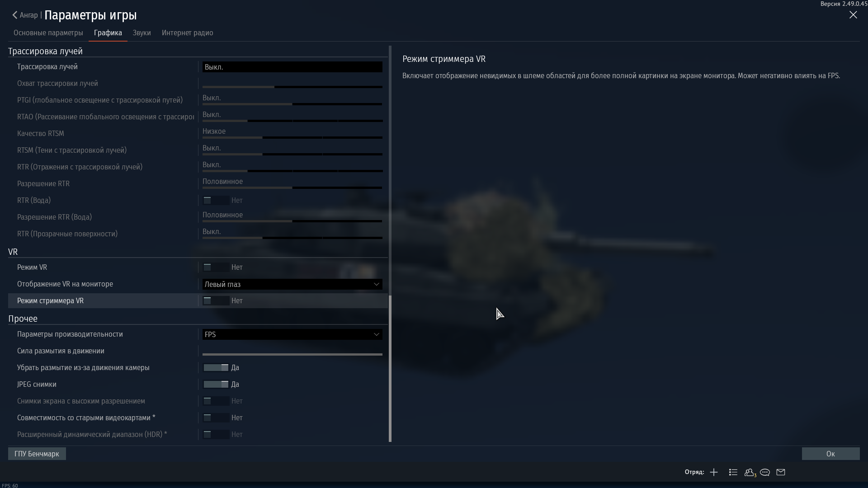This screenshot has height=488, width=868.
Task: Switch to Звуки tab
Action: coord(142,33)
